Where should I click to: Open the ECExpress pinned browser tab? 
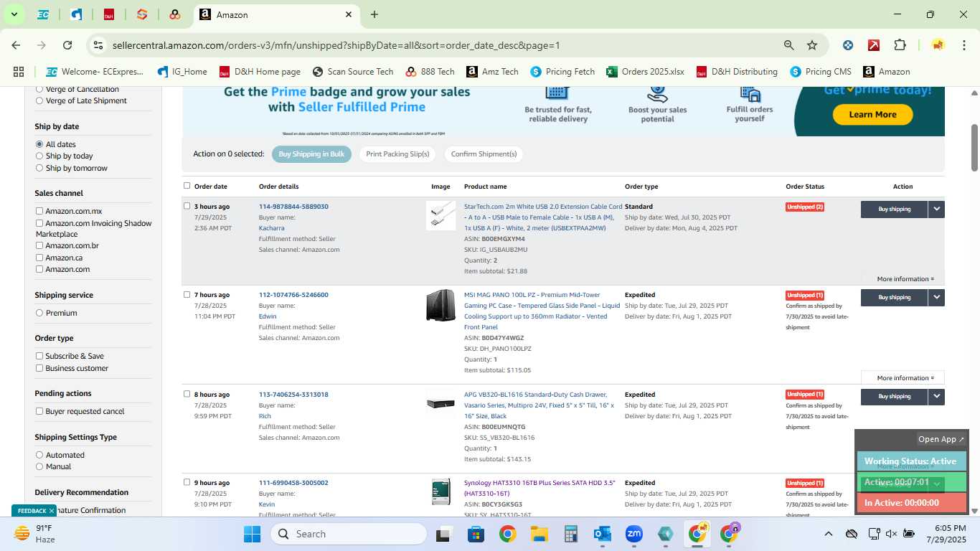coord(43,14)
